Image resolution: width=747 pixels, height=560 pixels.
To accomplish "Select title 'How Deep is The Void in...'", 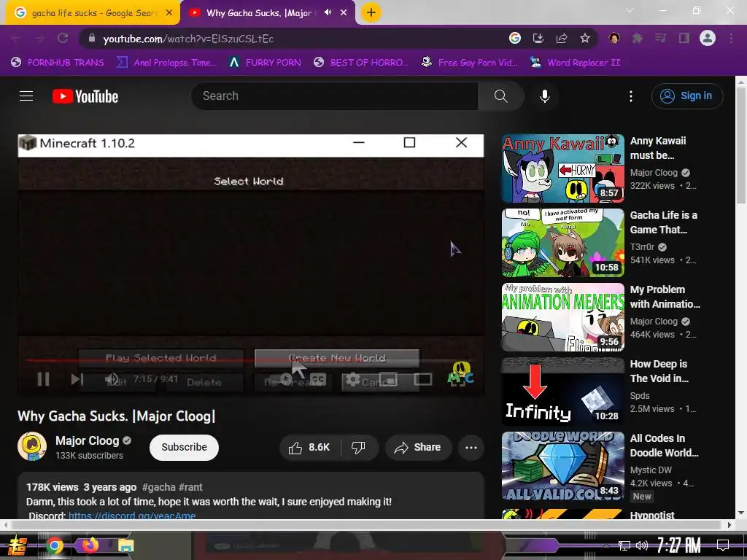I will click(x=659, y=371).
